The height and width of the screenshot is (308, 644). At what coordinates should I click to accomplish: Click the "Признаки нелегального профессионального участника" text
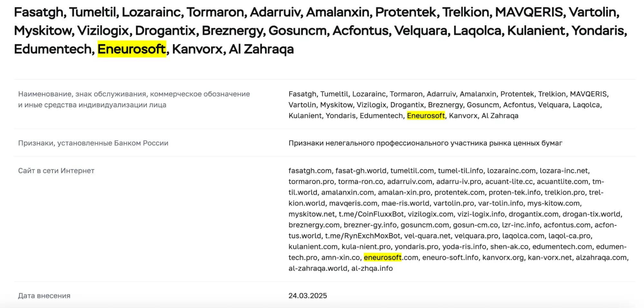(x=425, y=143)
